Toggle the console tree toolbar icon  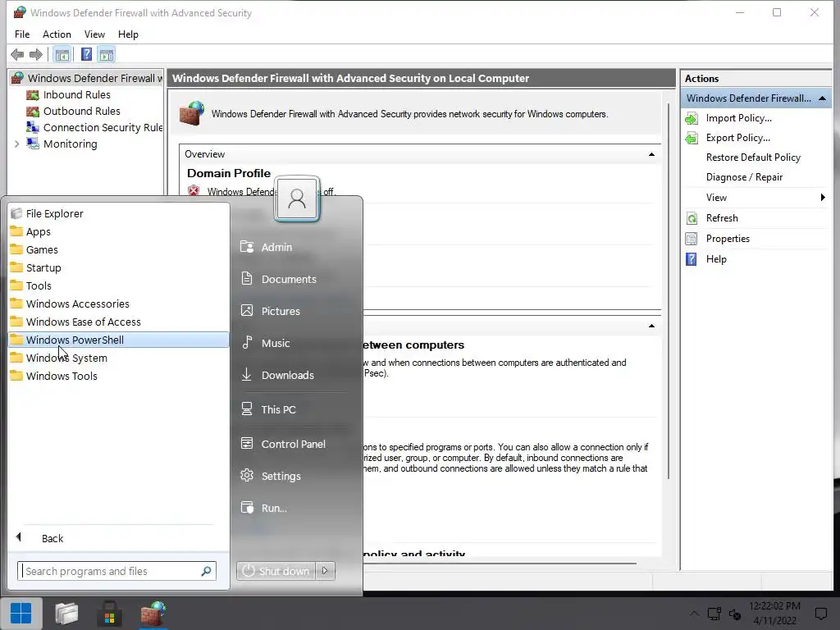click(x=62, y=54)
